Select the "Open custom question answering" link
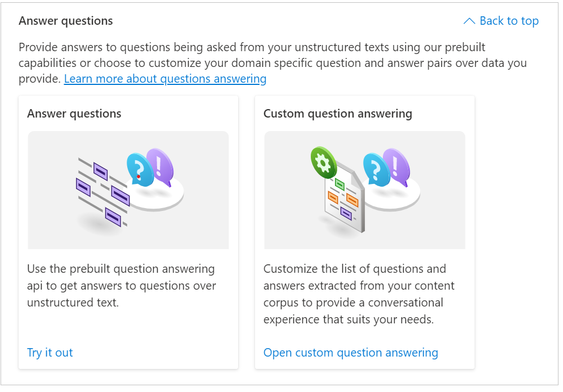563x392 pixels. 350,353
